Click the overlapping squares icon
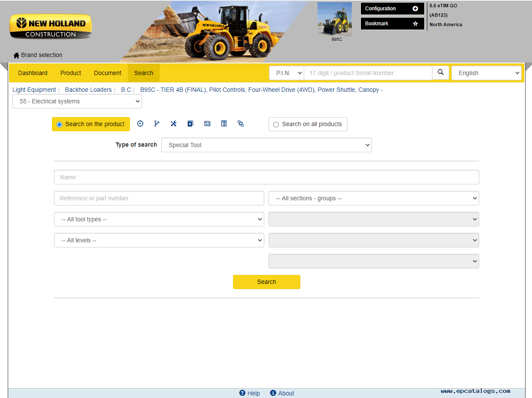The width and height of the screenshot is (532, 398). [241, 124]
